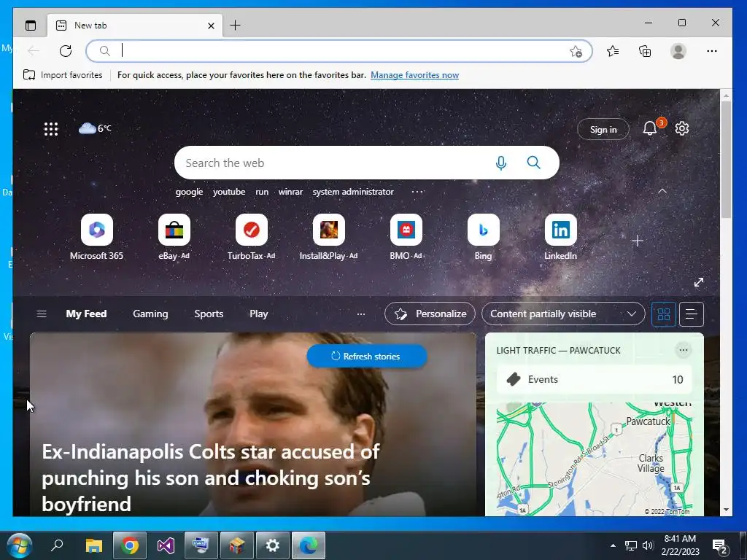Screen dimensions: 747x560
Task: Open the Favorites list icon
Action: (x=613, y=51)
